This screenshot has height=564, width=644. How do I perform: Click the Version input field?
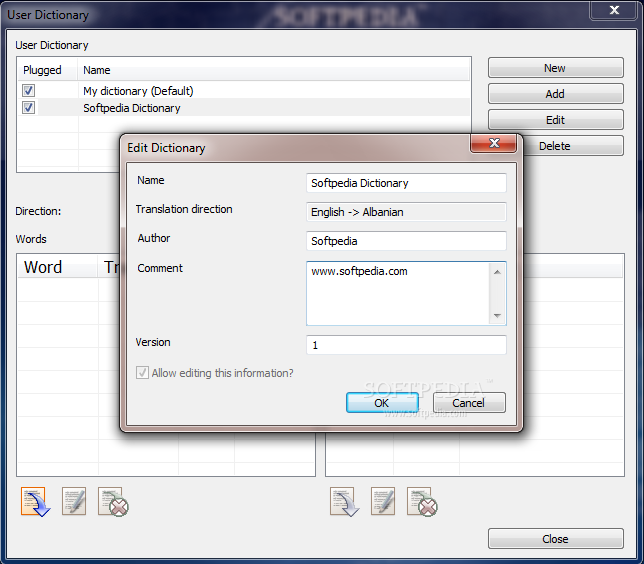tap(406, 345)
